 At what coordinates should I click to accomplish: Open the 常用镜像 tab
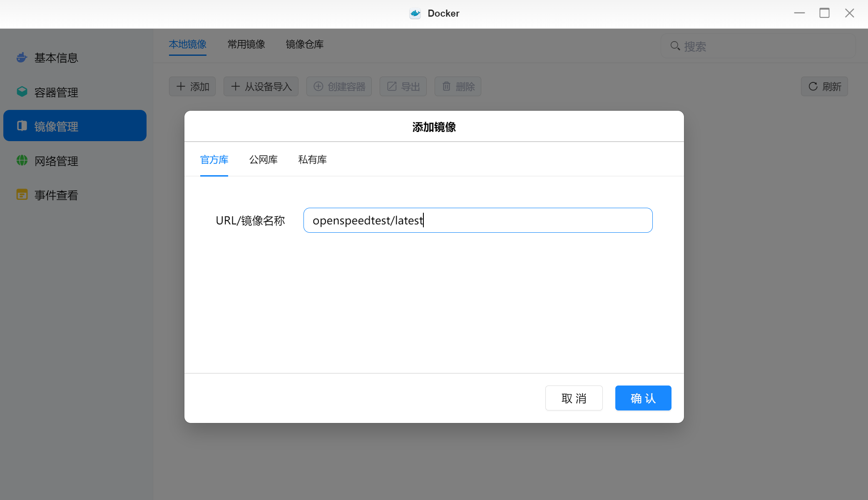(x=246, y=44)
